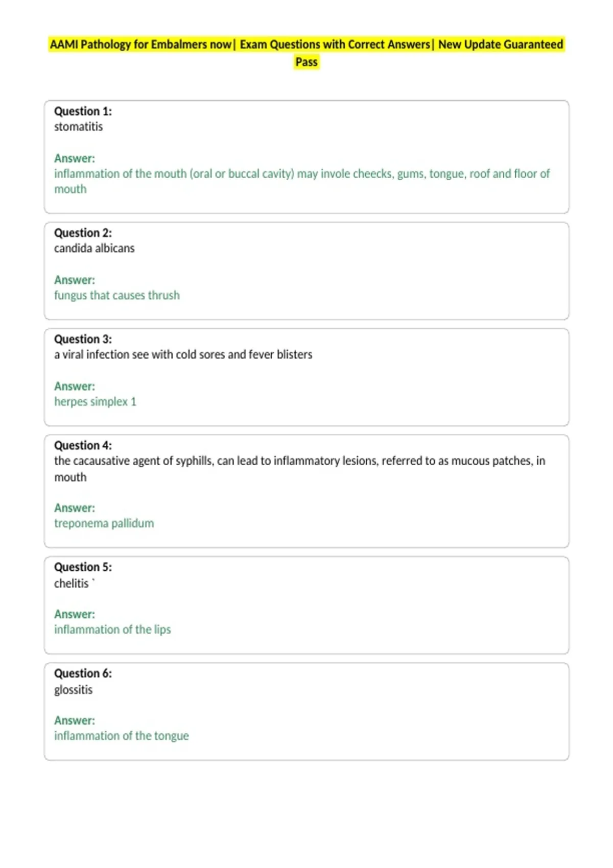The image size is (613, 868).
Task: Click the syphilis causative agent question text
Action: (300, 469)
